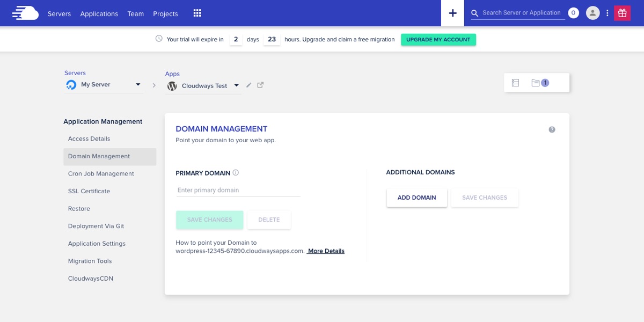Click the WordPress application icon
This screenshot has width=644, height=322.
172,86
